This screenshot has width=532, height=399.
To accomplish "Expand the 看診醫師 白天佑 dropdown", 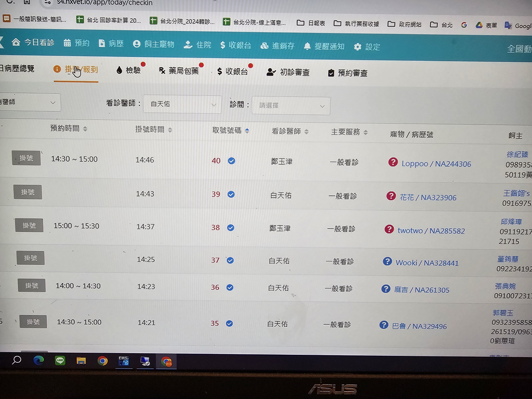I will pos(182,104).
